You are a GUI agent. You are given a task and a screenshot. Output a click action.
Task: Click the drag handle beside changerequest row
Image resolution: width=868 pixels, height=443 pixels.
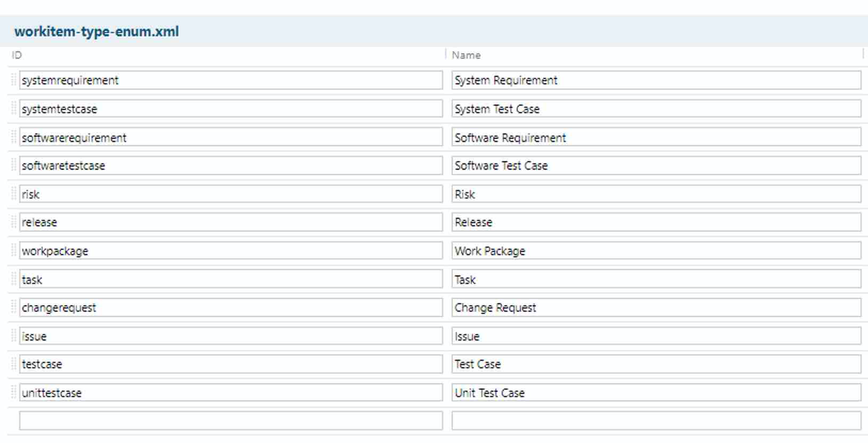click(14, 307)
